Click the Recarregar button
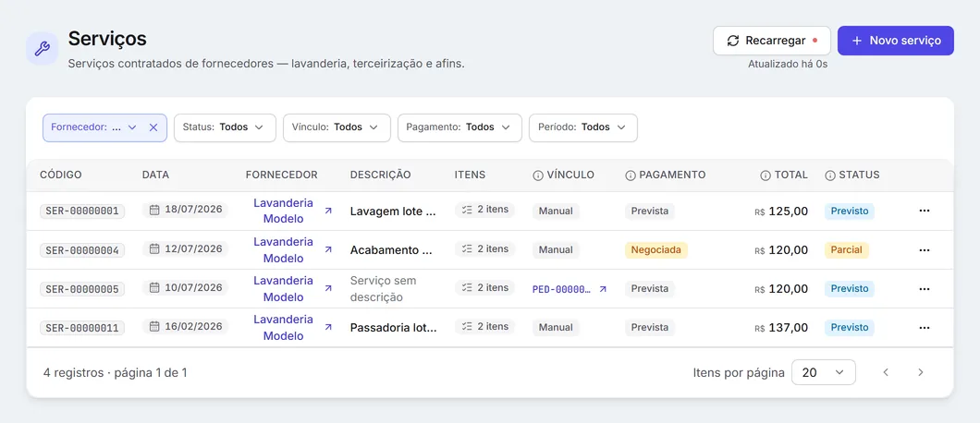Image resolution: width=980 pixels, height=423 pixels. click(x=772, y=41)
